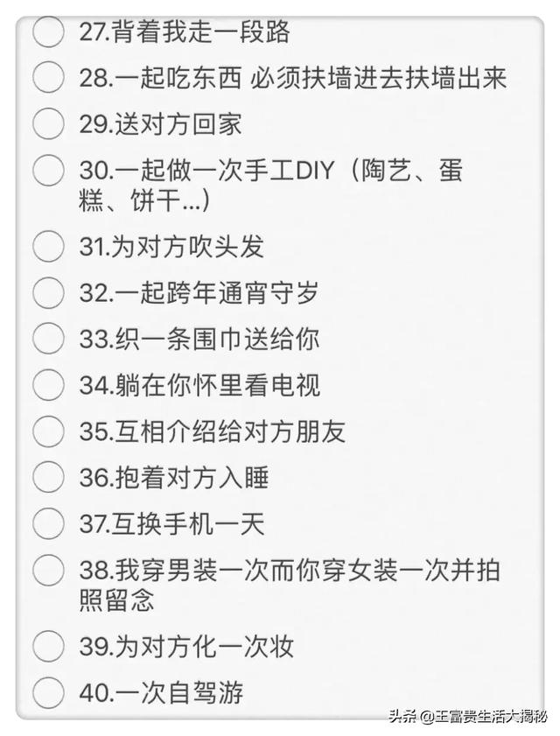Check the box for 35.互相介绍给对方朋友
This screenshot has height=736, width=560.
pos(48,431)
